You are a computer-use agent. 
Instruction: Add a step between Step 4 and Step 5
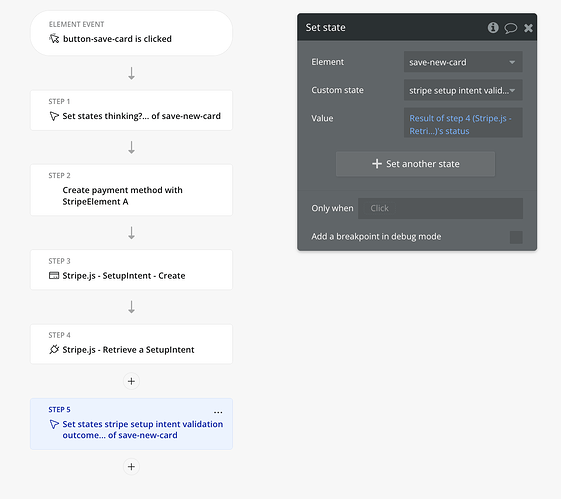(x=131, y=381)
